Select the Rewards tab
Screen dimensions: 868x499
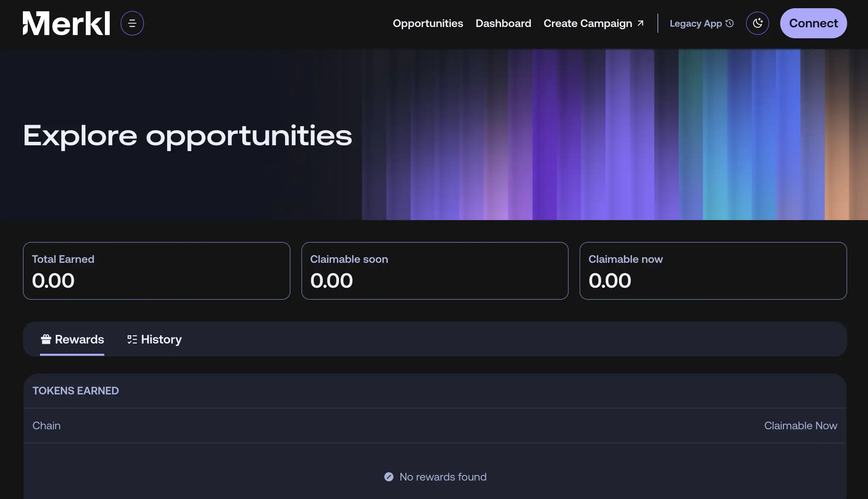[x=79, y=339]
